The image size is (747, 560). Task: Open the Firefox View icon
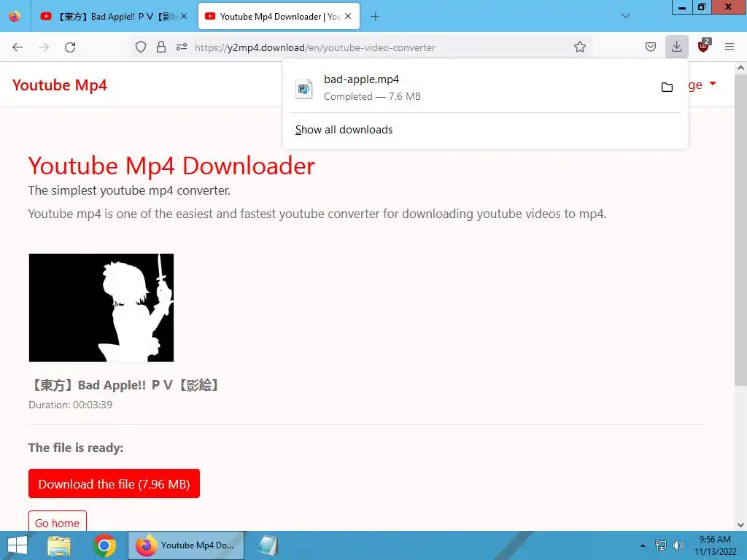tap(15, 17)
